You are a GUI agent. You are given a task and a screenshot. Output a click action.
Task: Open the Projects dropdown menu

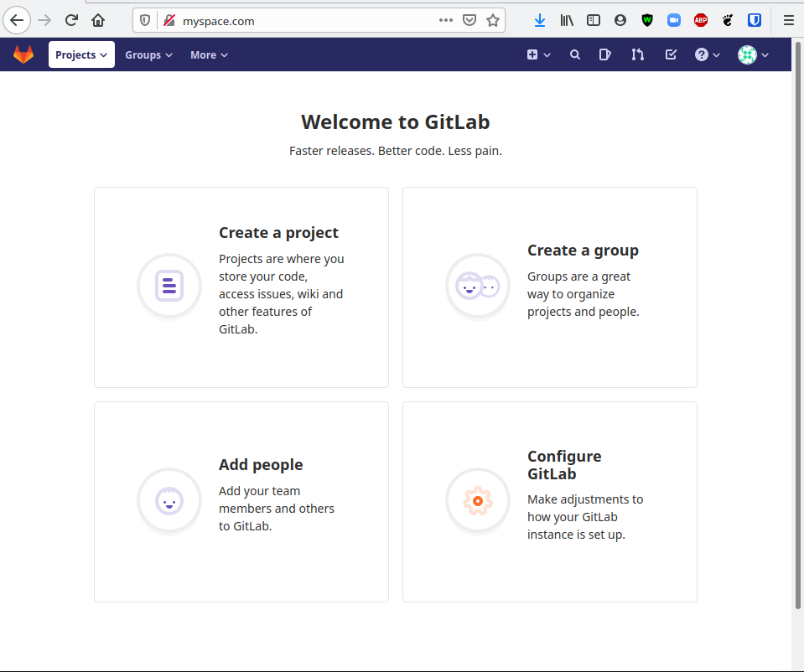click(81, 54)
